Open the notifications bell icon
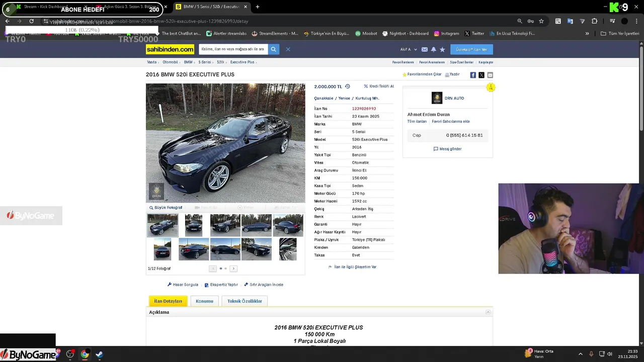The image size is (644, 362). coord(434,49)
